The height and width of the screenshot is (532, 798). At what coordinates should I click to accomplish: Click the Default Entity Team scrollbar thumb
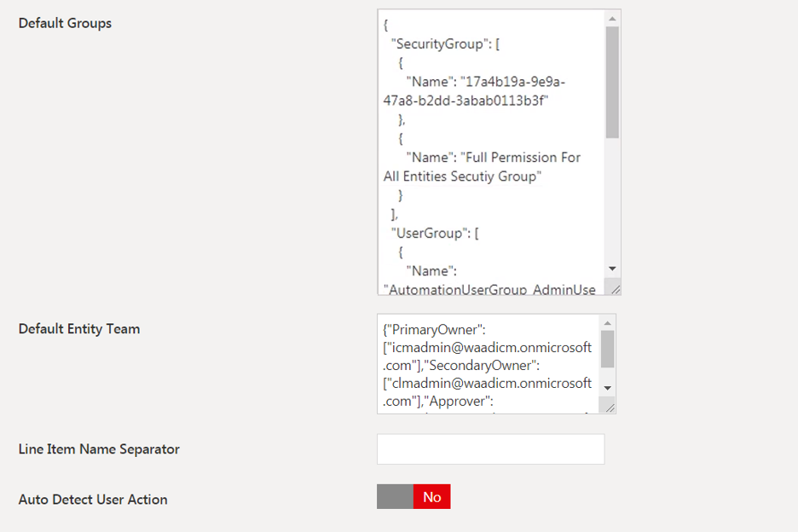coord(607,349)
